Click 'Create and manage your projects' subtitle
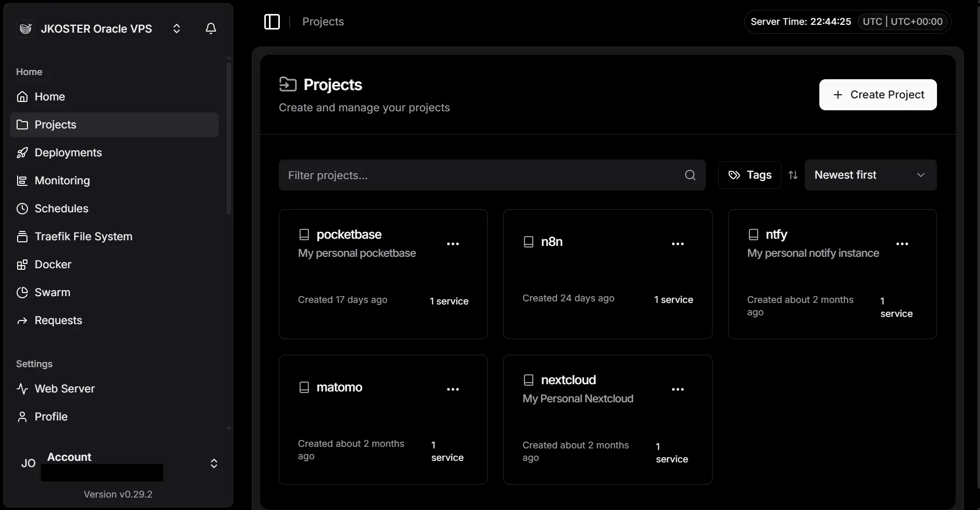Screen dimensions: 980x510 (364, 108)
